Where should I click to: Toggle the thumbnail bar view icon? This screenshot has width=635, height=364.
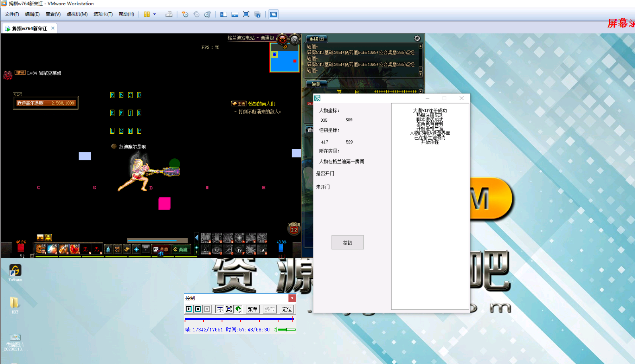[235, 14]
